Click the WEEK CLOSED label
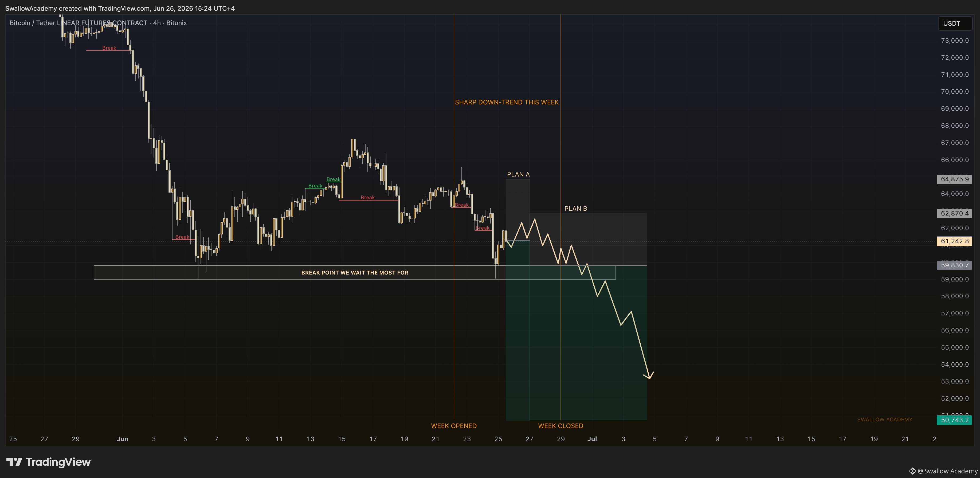This screenshot has height=478, width=980. click(561, 426)
